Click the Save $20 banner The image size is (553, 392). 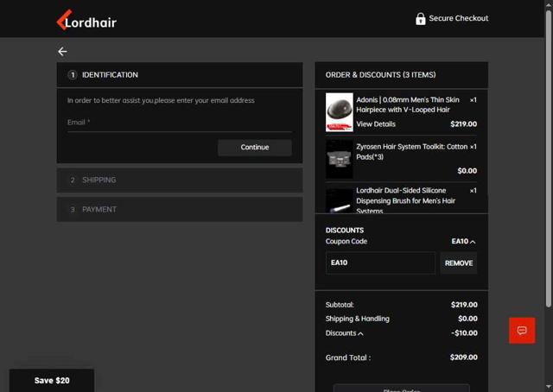52,381
